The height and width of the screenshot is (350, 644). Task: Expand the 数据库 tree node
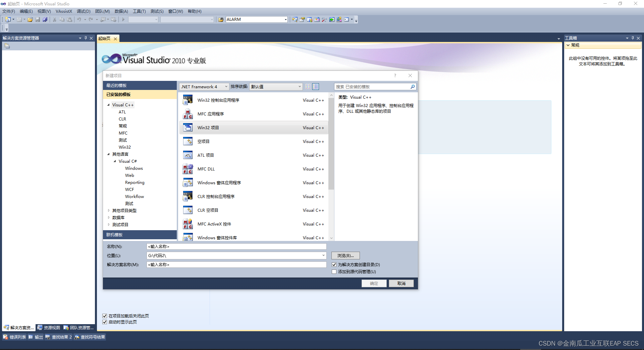coord(108,217)
